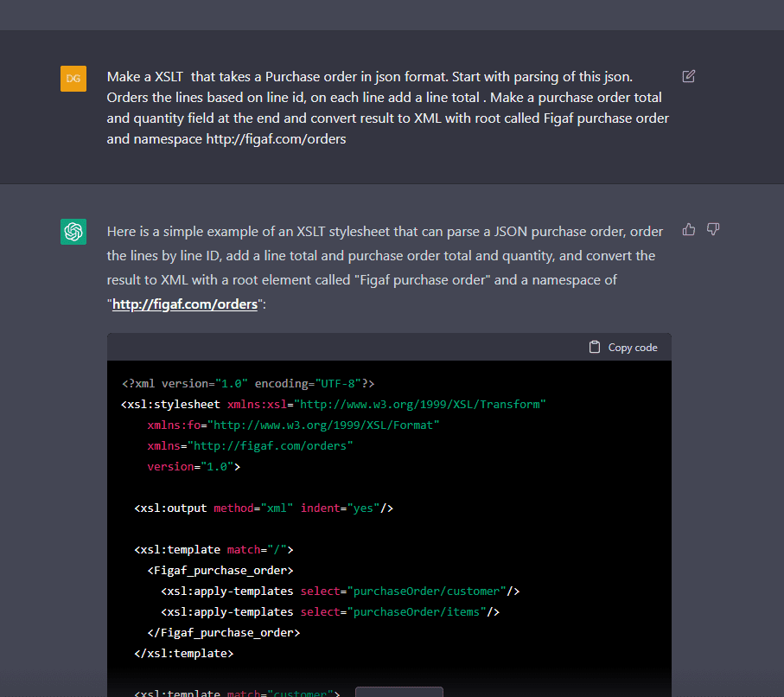Click the line "result to XML with a root element"
This screenshot has width=784, height=697.
[362, 279]
